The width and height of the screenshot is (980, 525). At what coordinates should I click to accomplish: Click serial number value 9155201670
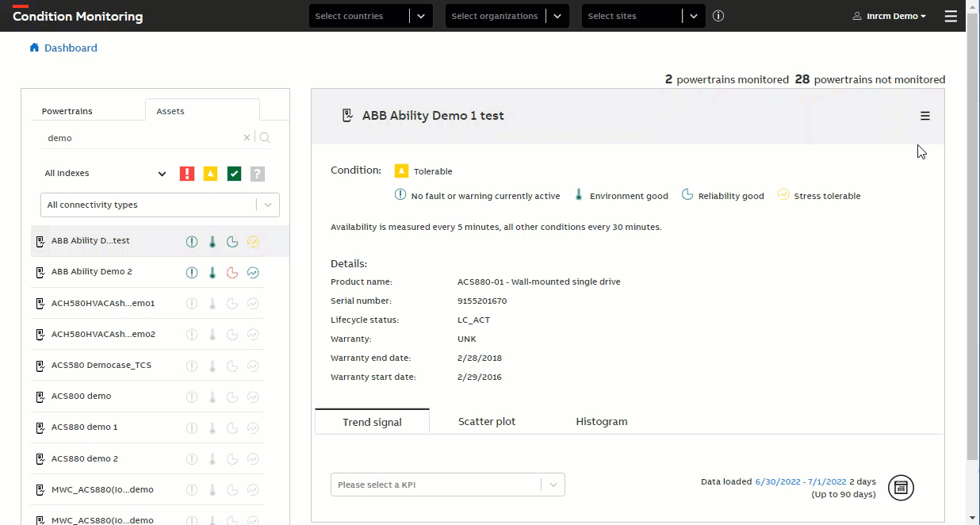(482, 301)
